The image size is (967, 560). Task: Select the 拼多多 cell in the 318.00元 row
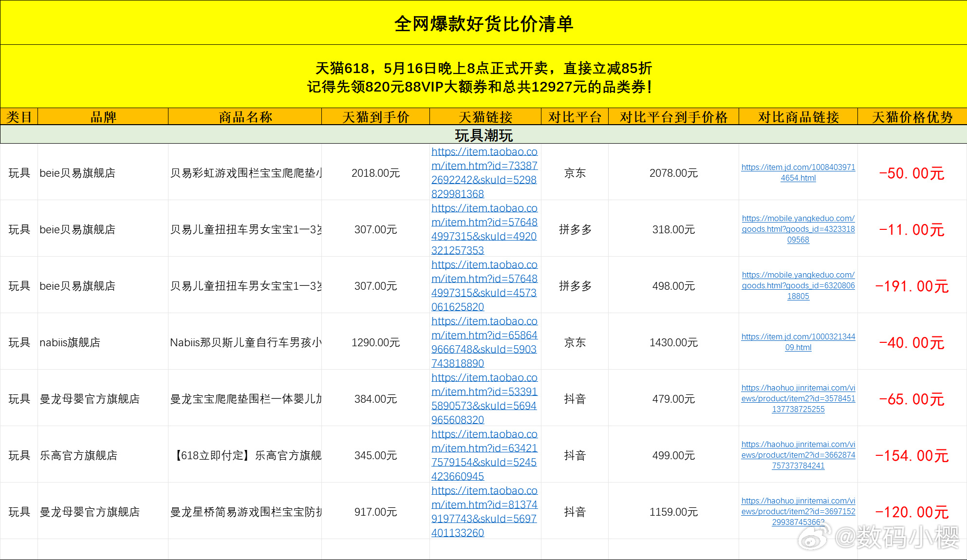point(575,229)
